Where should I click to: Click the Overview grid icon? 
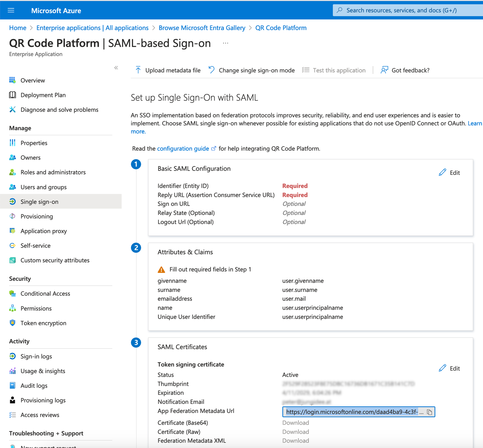click(x=12, y=80)
